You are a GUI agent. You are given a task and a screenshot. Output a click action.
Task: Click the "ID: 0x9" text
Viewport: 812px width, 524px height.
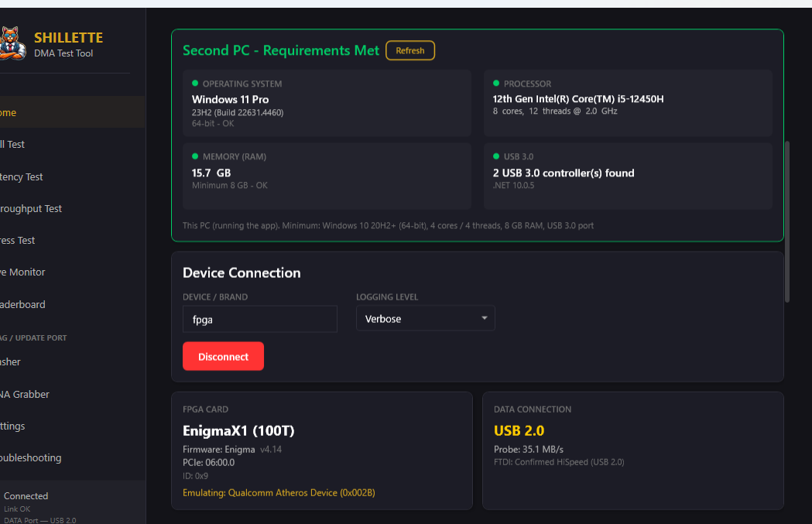(x=195, y=476)
